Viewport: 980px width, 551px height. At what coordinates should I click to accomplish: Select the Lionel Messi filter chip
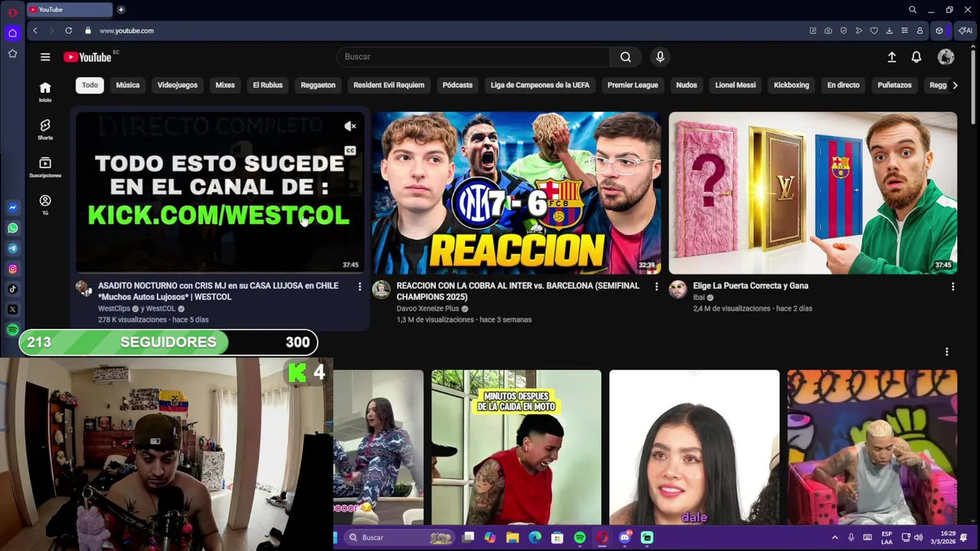click(735, 85)
